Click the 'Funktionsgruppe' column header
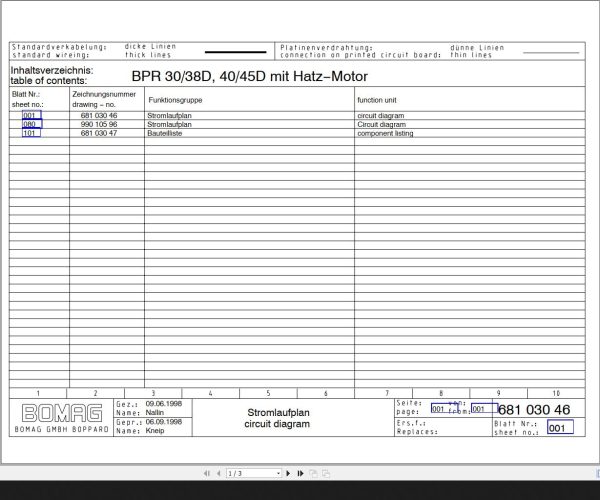 point(175,100)
